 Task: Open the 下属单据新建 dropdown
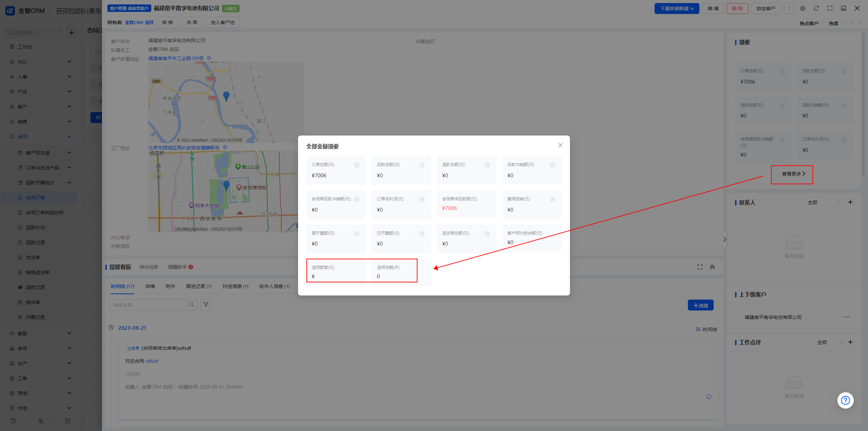pos(677,8)
